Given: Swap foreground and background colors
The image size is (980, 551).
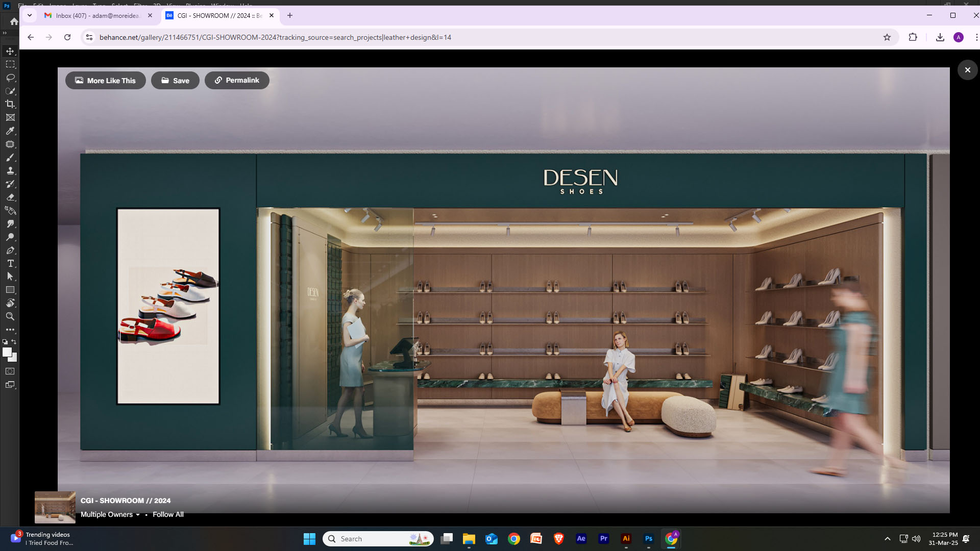Looking at the screenshot, I should coord(14,342).
